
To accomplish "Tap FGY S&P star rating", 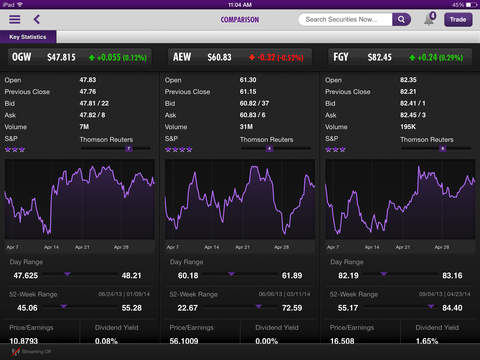I will point(335,149).
